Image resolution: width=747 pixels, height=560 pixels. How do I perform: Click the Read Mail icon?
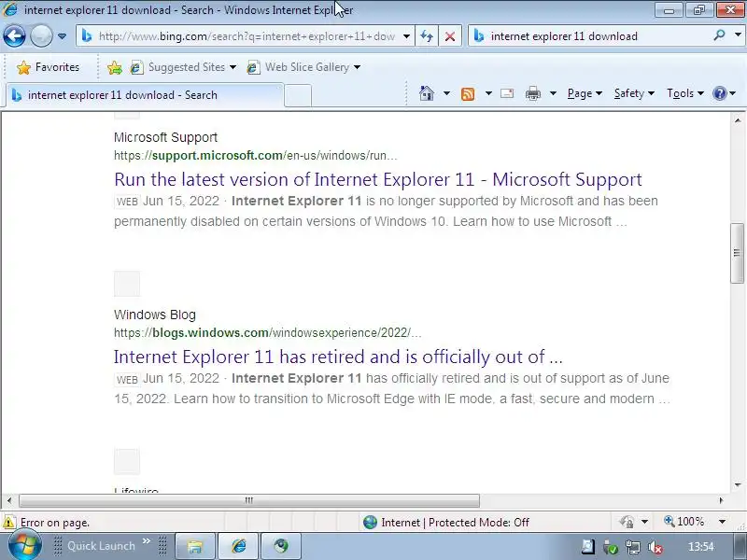[x=507, y=93]
